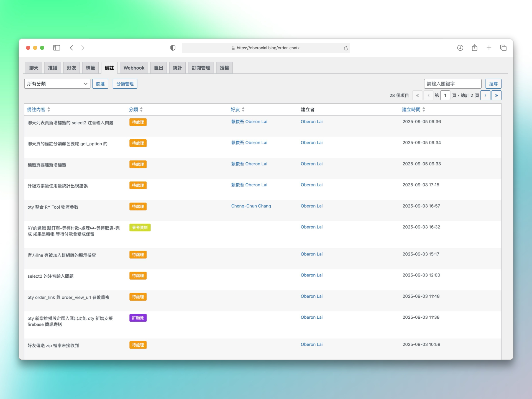Click the privacy shield icon
Screen dimensions: 532x399
pyautogui.click(x=173, y=48)
